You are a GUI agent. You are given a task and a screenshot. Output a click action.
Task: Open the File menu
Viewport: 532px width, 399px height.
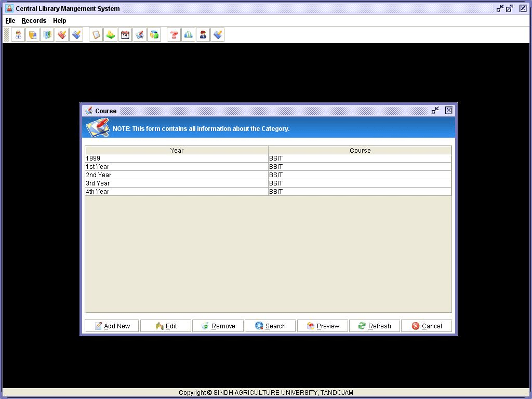[x=10, y=21]
